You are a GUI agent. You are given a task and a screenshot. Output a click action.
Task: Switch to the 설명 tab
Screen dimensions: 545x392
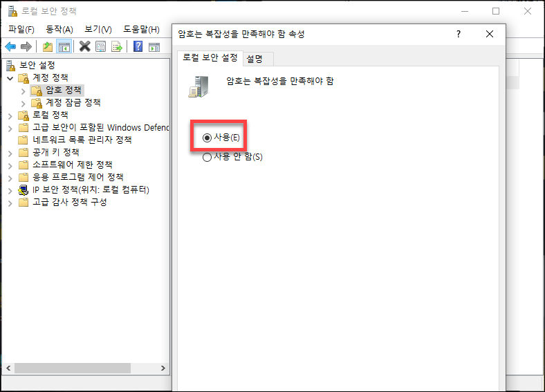tap(257, 59)
